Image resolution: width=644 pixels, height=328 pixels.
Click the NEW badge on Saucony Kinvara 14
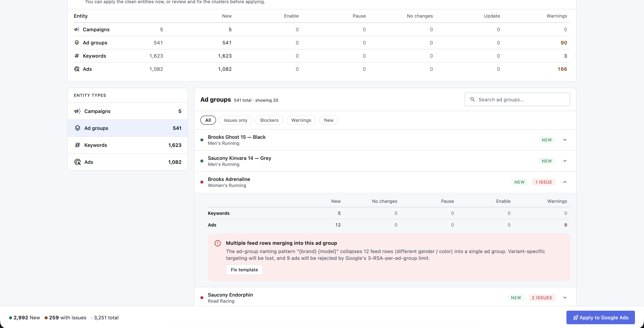(x=547, y=161)
